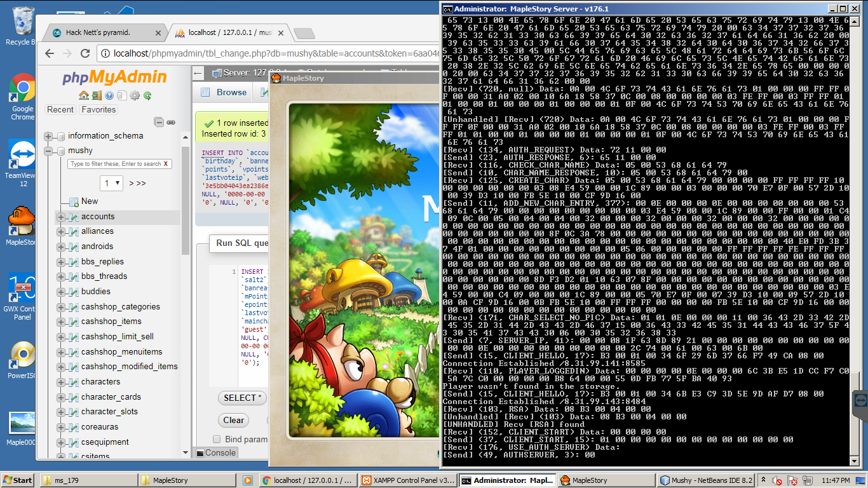Expand the cashshop_items table node
The image size is (868, 488).
click(61, 322)
